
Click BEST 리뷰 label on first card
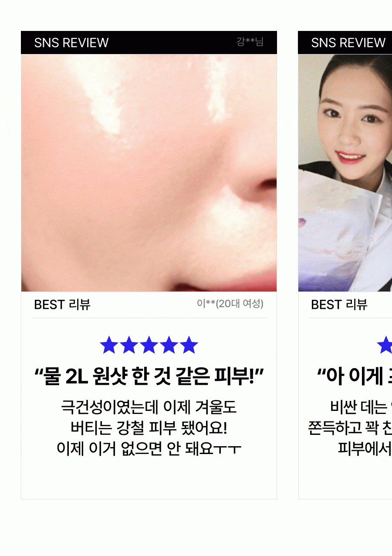pos(62,305)
